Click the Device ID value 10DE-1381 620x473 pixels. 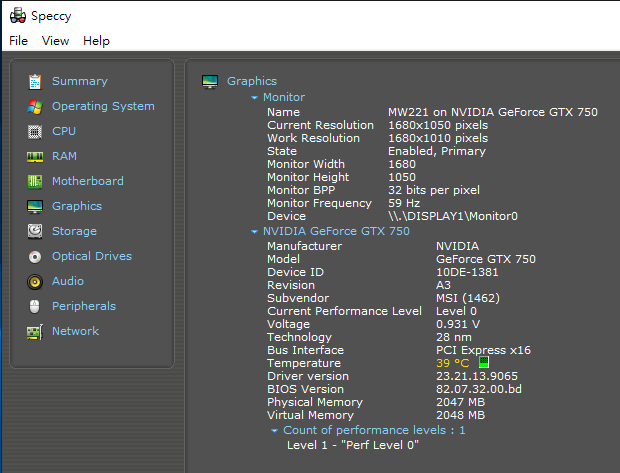click(467, 272)
